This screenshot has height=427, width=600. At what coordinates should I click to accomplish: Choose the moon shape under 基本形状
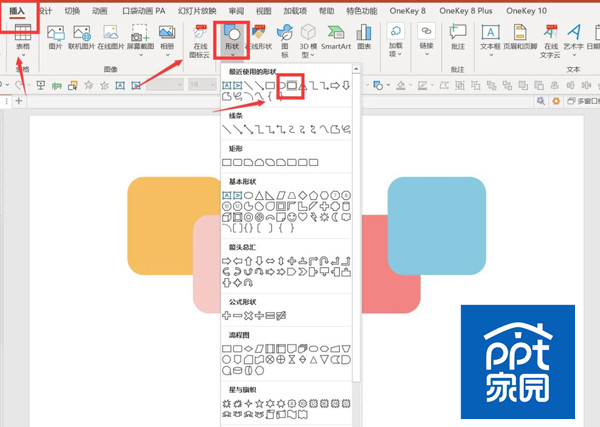click(x=335, y=217)
